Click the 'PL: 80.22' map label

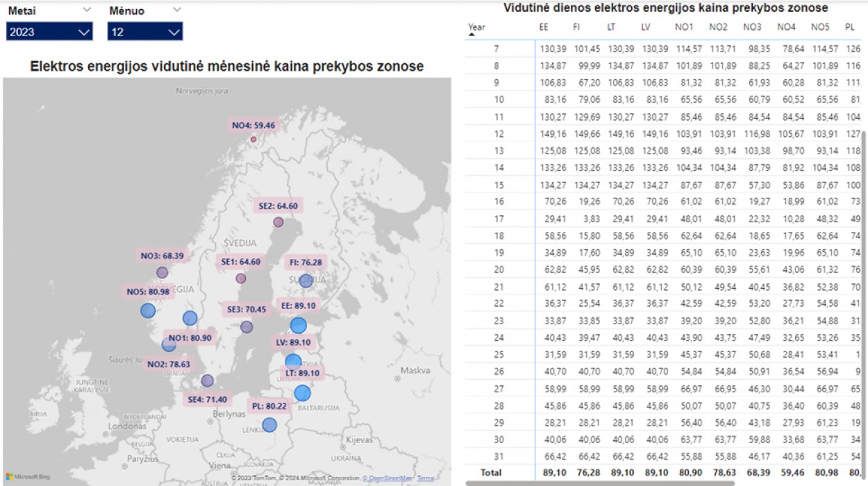pyautogui.click(x=269, y=405)
